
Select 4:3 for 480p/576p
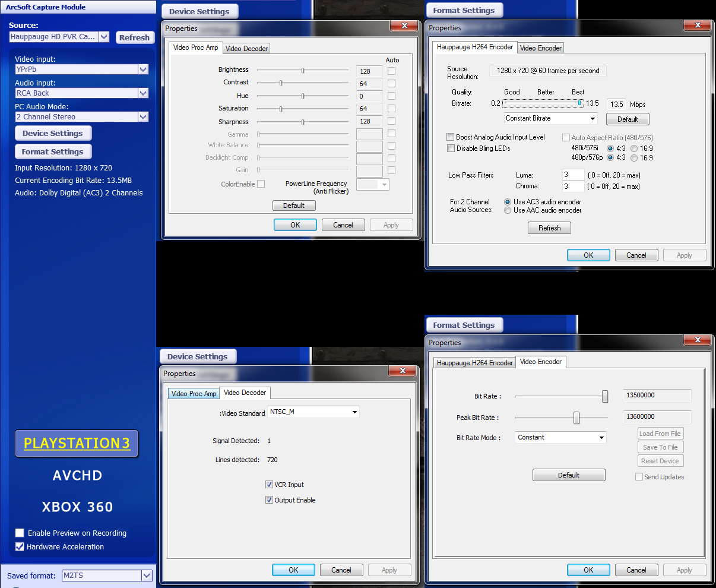[610, 158]
